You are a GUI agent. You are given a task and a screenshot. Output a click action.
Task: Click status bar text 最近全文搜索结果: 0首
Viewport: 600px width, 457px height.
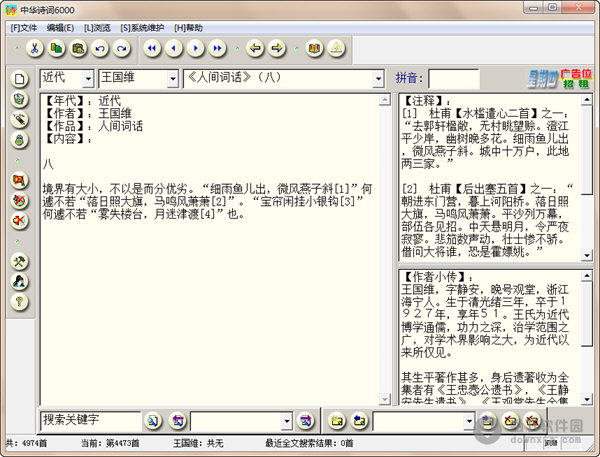(x=309, y=443)
